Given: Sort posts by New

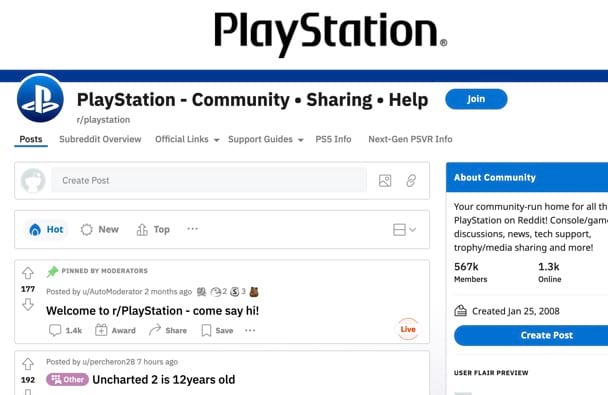Looking at the screenshot, I should [100, 229].
